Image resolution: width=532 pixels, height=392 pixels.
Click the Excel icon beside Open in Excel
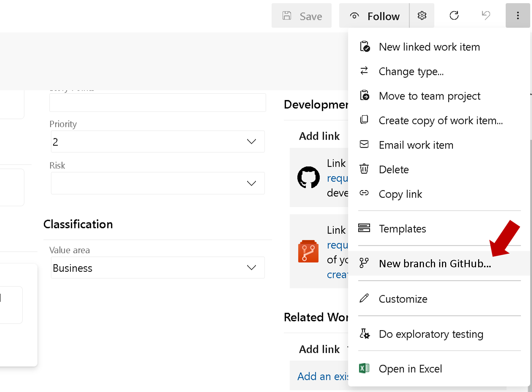tap(364, 368)
